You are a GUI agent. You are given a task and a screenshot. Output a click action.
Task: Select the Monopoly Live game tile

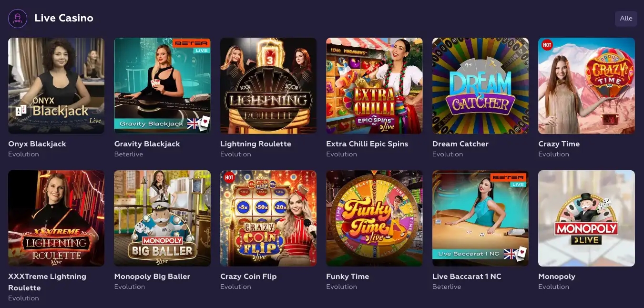click(x=586, y=218)
